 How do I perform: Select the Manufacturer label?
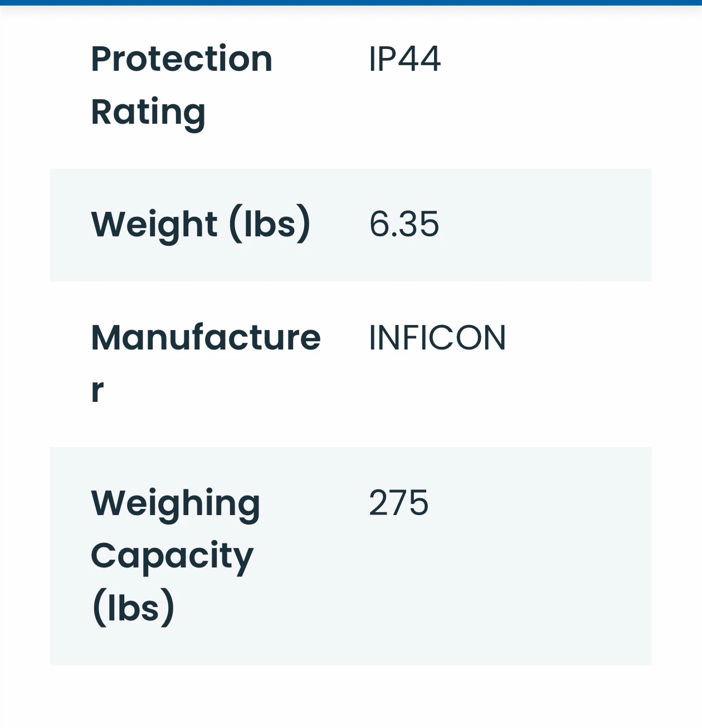pyautogui.click(x=206, y=363)
